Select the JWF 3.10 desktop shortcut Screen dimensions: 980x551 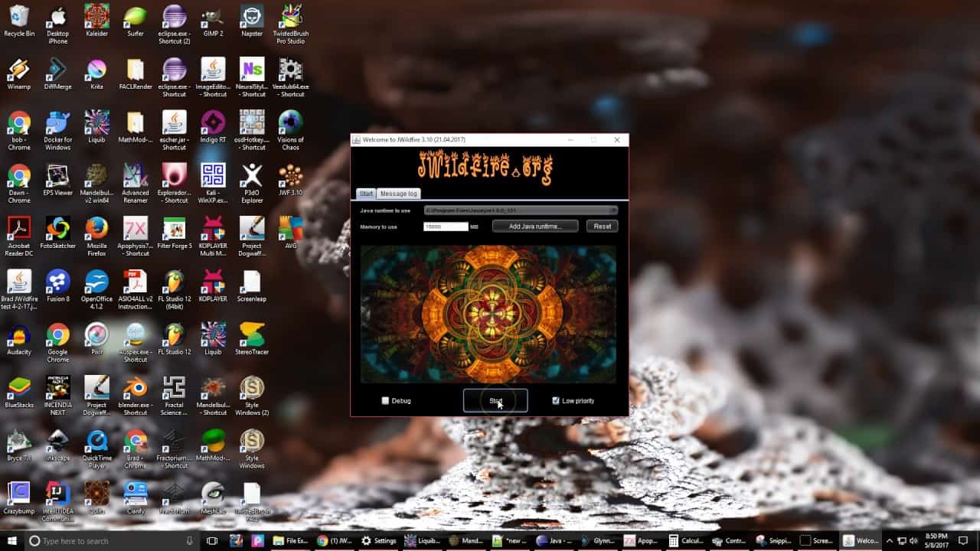tap(290, 180)
